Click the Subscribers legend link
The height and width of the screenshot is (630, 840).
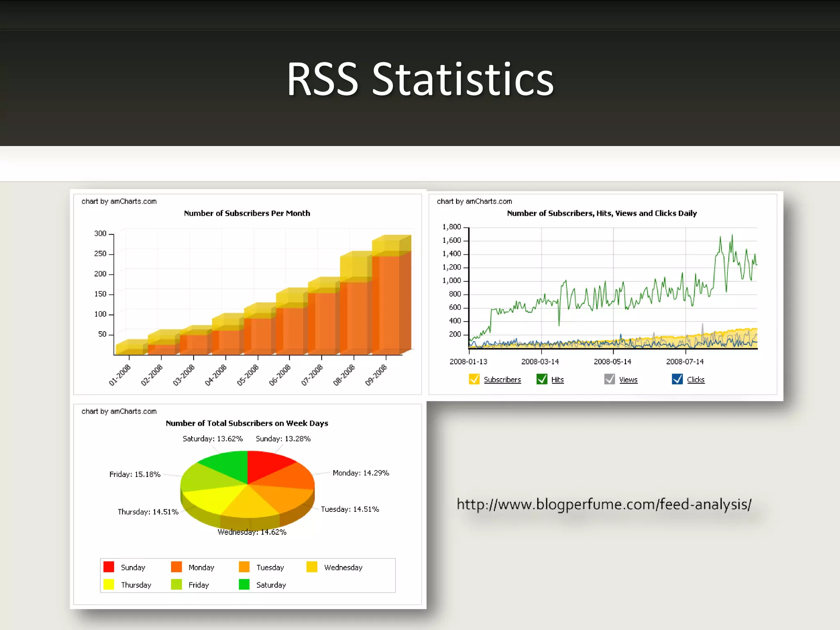point(502,380)
